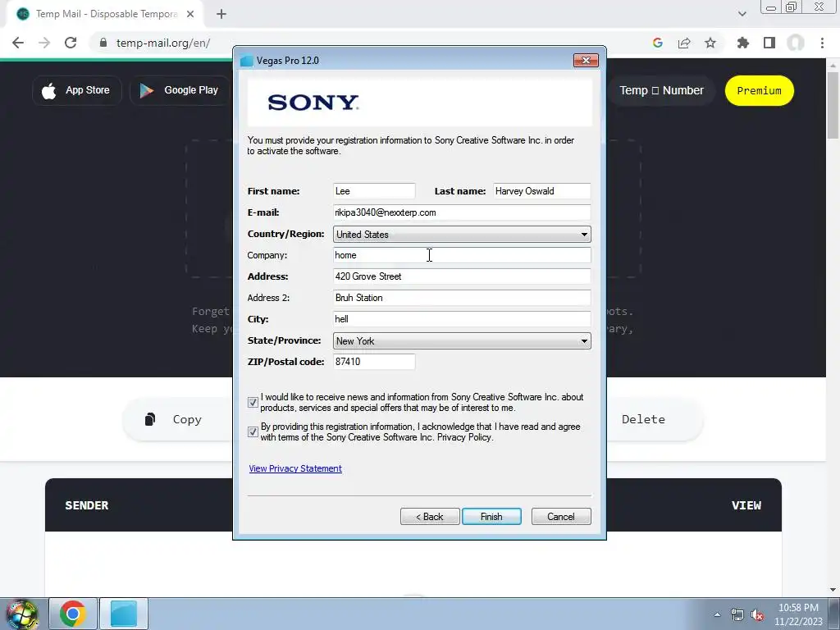Open View Privacy Statement link
The image size is (840, 630).
point(295,468)
